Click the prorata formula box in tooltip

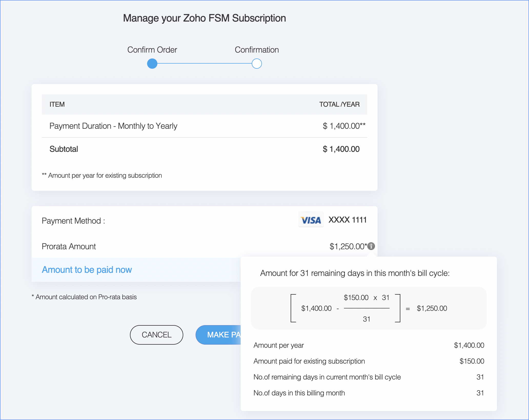coord(368,308)
